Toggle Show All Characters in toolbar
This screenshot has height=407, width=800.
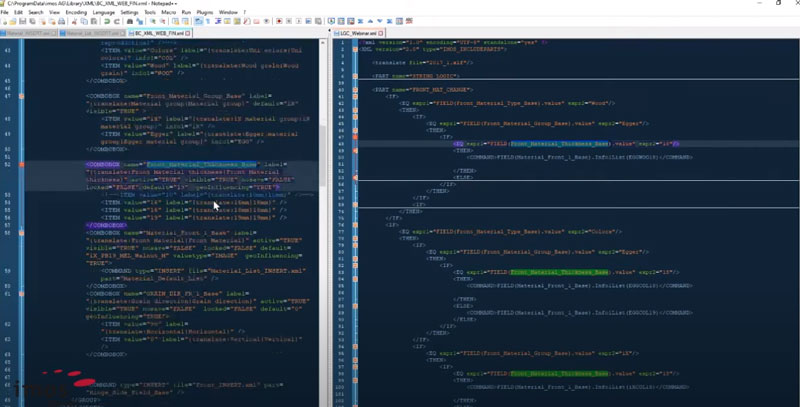(208, 21)
